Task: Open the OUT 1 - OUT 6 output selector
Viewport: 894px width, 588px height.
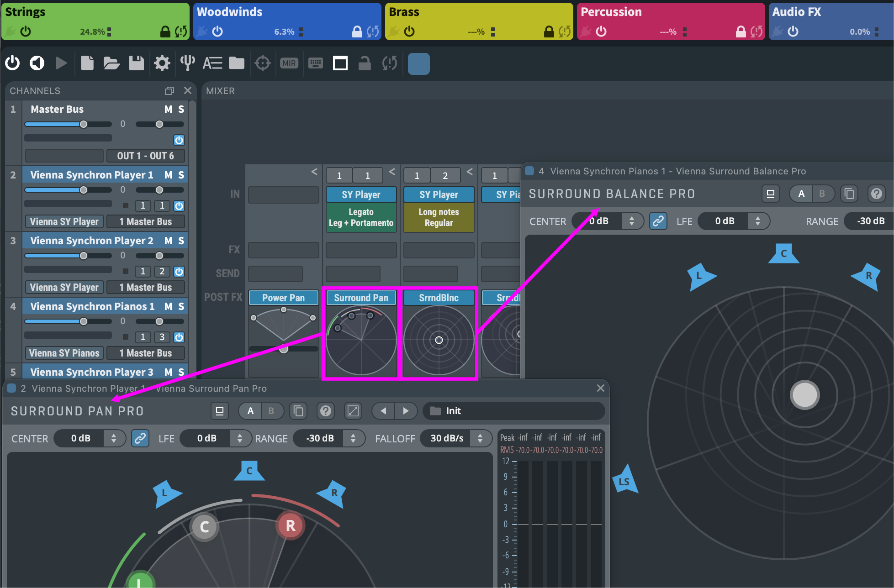Action: pos(145,156)
